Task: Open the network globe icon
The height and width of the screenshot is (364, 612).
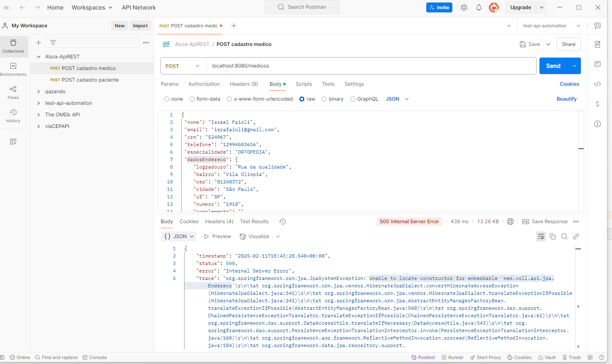Action: (510, 222)
